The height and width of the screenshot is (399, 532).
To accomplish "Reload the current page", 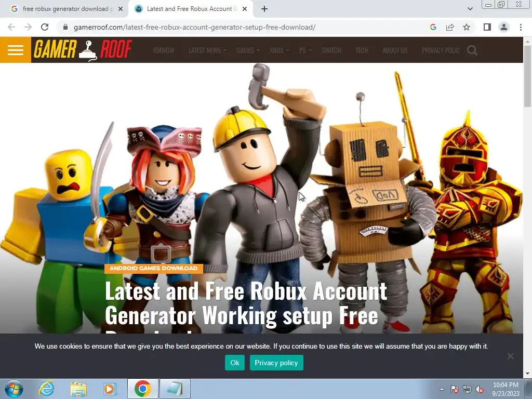I will [x=45, y=27].
